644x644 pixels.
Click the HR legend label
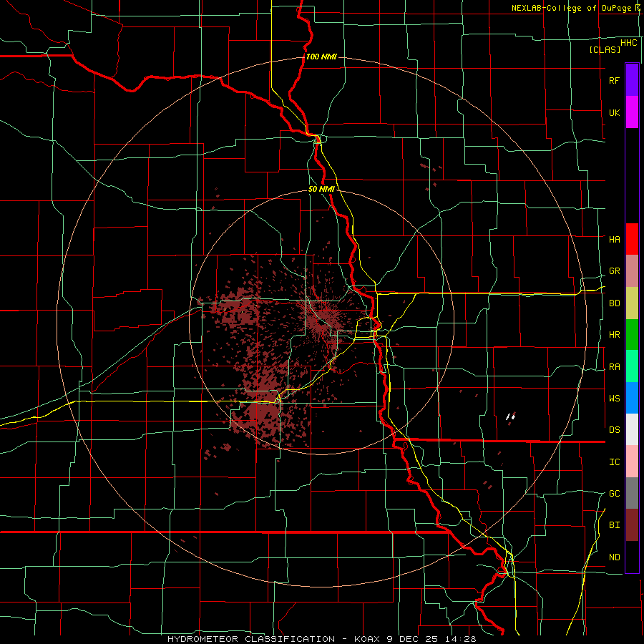[614, 335]
